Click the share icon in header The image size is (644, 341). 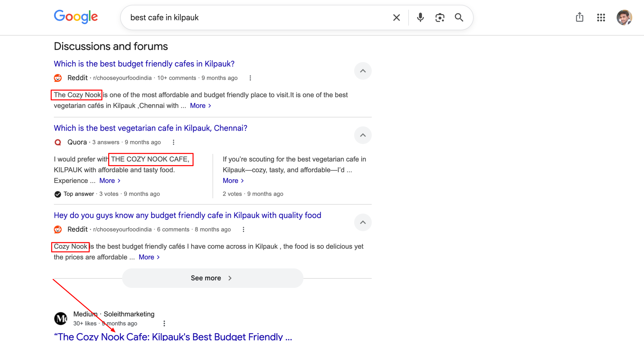580,17
